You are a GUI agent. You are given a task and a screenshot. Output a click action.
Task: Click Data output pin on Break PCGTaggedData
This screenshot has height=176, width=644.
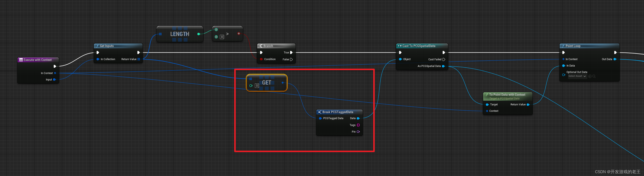click(358, 118)
